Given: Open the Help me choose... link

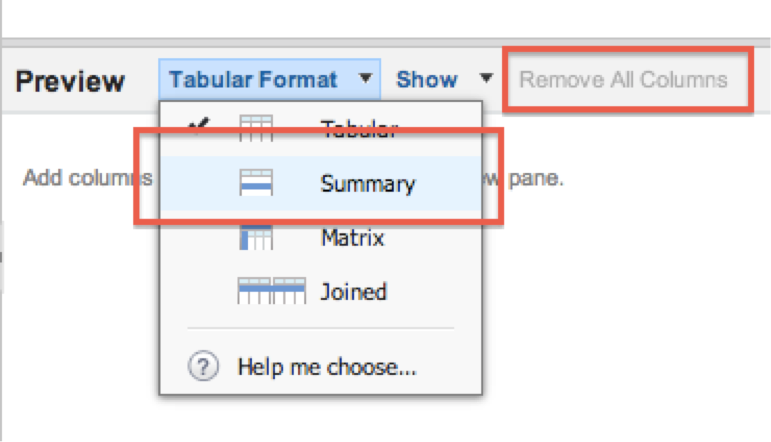Looking at the screenshot, I should click(327, 367).
